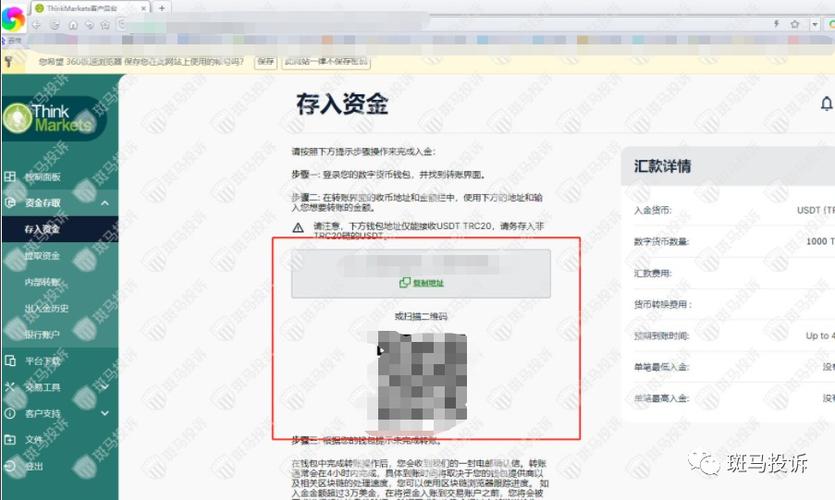Open 银行账户 in sidebar
The width and height of the screenshot is (835, 500).
tap(42, 334)
